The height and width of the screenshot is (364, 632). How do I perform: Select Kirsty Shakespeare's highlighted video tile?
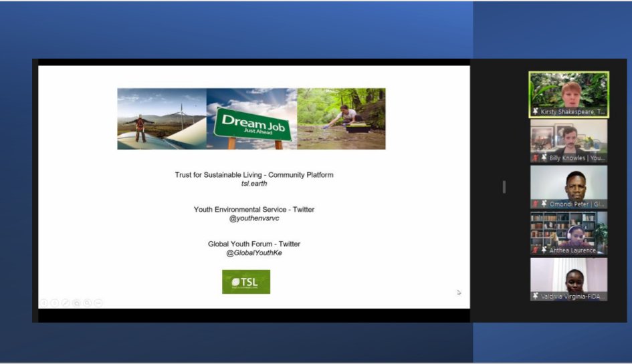coord(568,95)
